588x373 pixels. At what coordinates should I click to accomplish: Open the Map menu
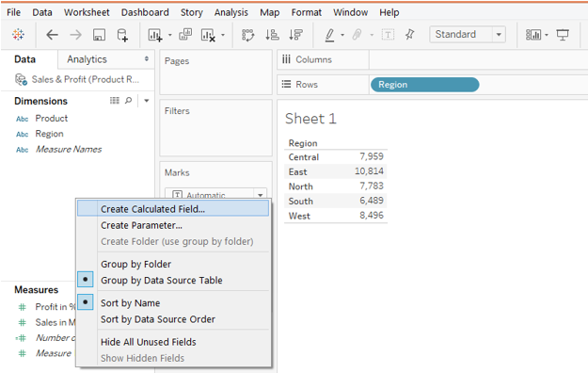click(x=270, y=12)
